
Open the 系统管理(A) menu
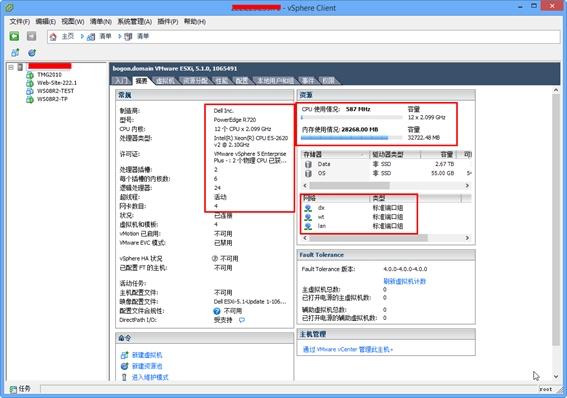pyautogui.click(x=135, y=22)
